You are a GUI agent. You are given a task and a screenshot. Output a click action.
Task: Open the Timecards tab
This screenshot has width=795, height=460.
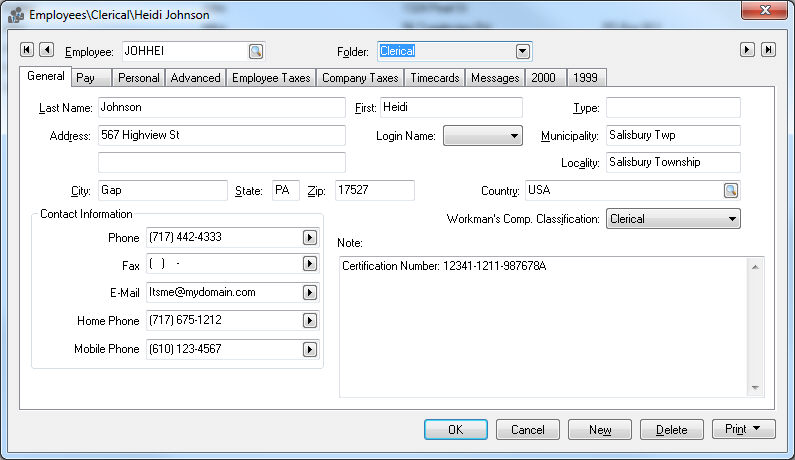(x=435, y=78)
